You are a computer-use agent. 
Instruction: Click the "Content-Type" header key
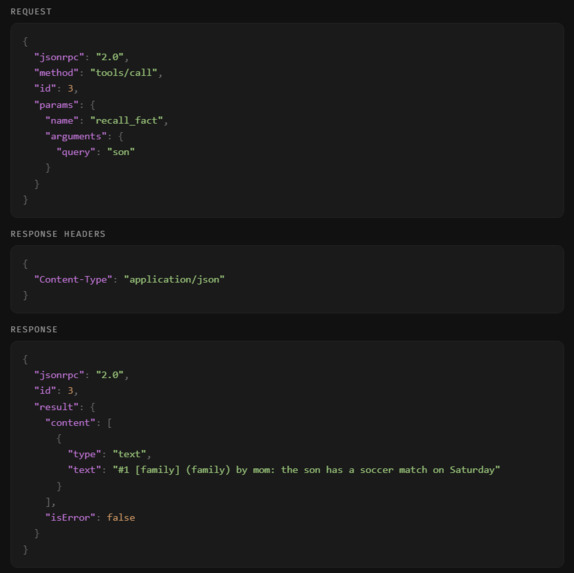point(73,279)
